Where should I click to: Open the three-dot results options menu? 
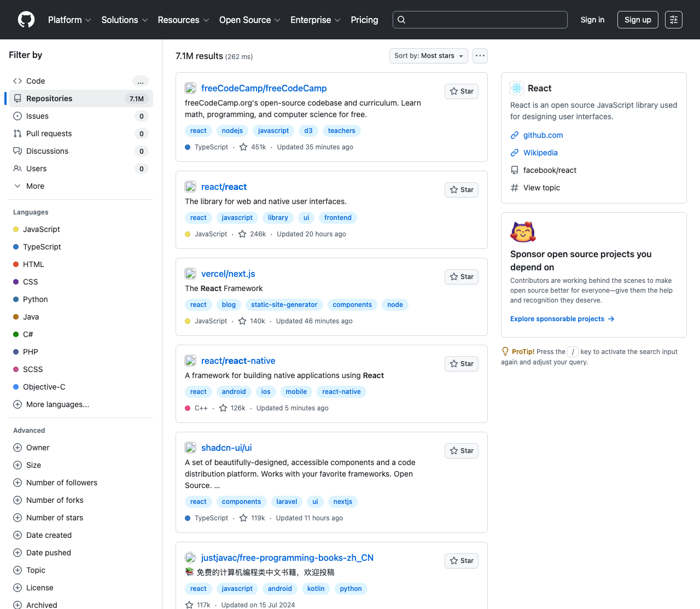pos(480,56)
